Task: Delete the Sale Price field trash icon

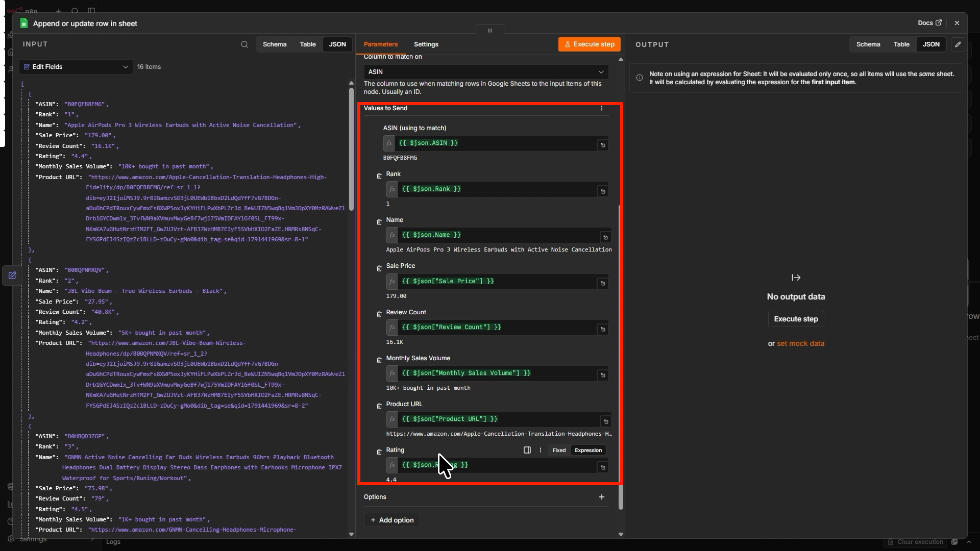Action: click(x=379, y=268)
